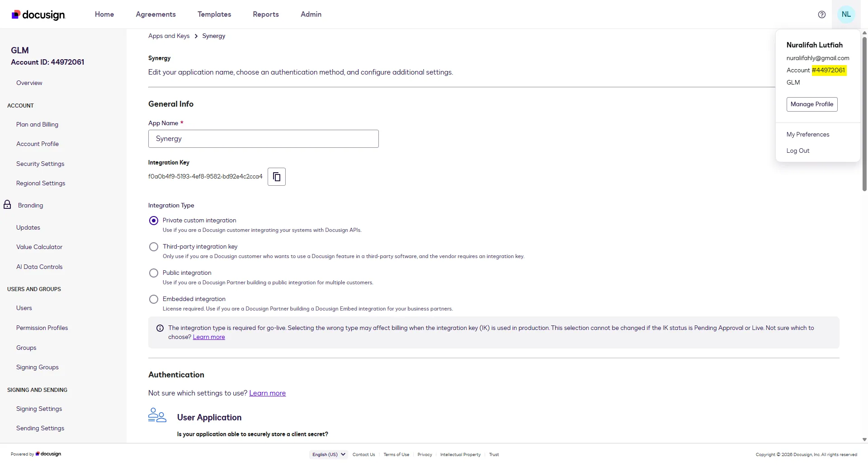The width and height of the screenshot is (868, 466).
Task: Click the breadcrumb chevron after Apps and Keys
Action: (x=195, y=36)
